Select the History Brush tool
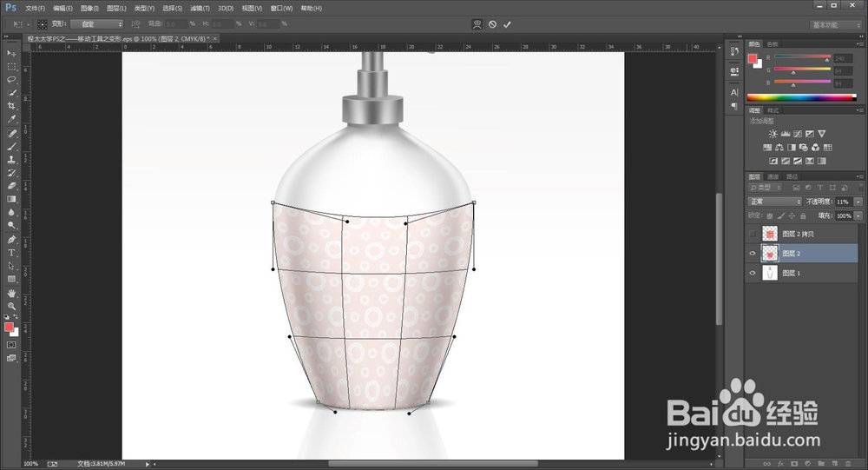 (x=11, y=173)
